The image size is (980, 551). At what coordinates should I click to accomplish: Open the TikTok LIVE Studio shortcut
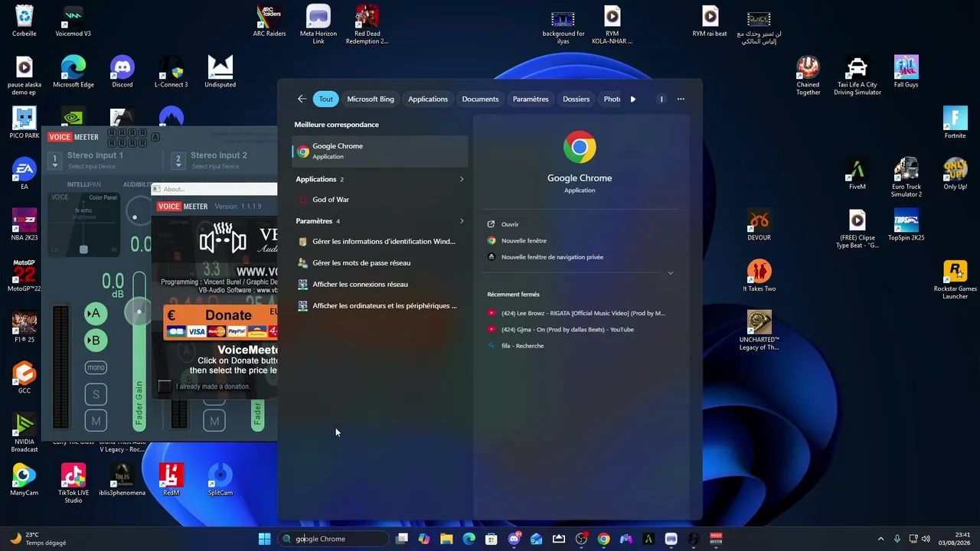pos(73,484)
